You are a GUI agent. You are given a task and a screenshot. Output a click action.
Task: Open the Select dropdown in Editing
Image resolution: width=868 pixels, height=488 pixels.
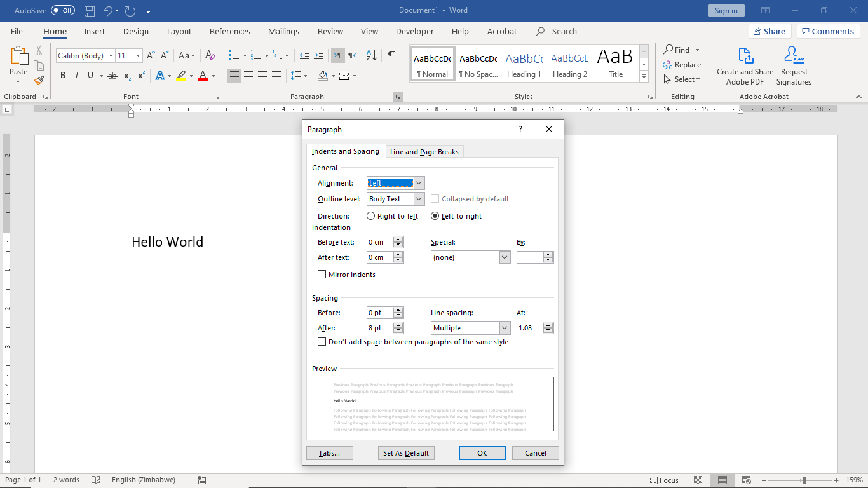(681, 79)
